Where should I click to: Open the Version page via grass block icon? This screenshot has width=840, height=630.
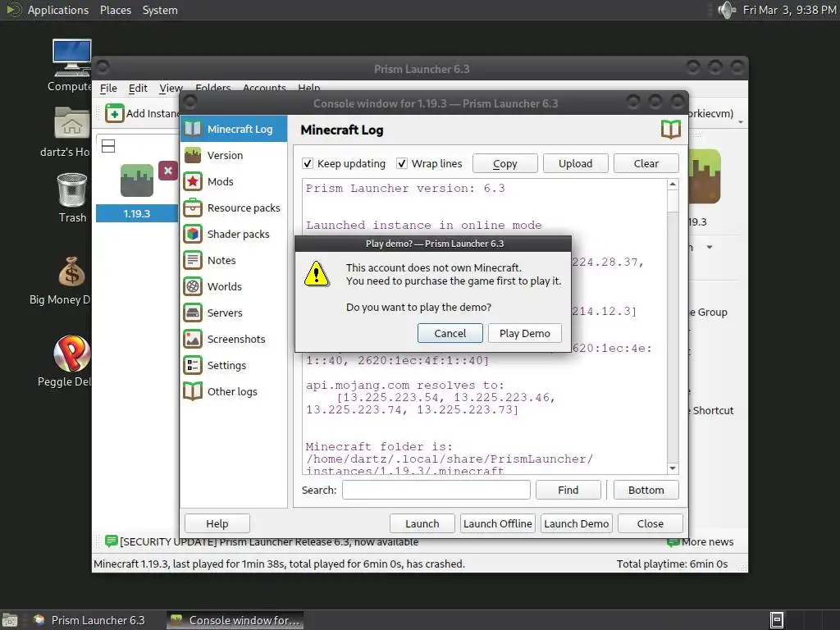coord(192,155)
